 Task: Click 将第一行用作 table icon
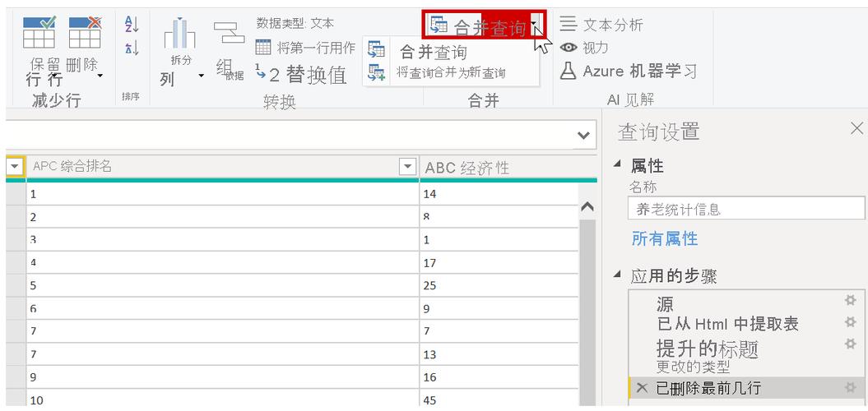pos(263,48)
